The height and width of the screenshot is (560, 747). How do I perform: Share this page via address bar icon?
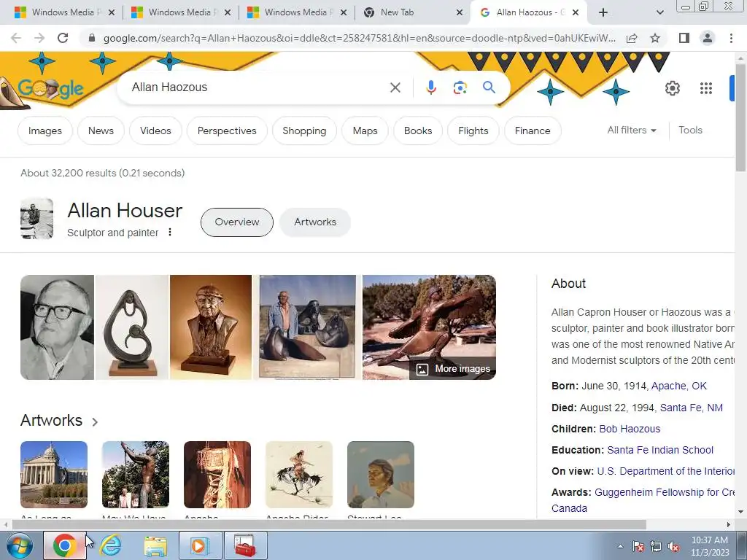click(x=632, y=38)
